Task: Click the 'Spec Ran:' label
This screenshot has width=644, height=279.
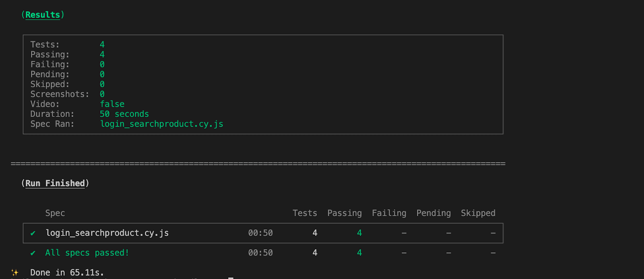Action: click(x=52, y=124)
